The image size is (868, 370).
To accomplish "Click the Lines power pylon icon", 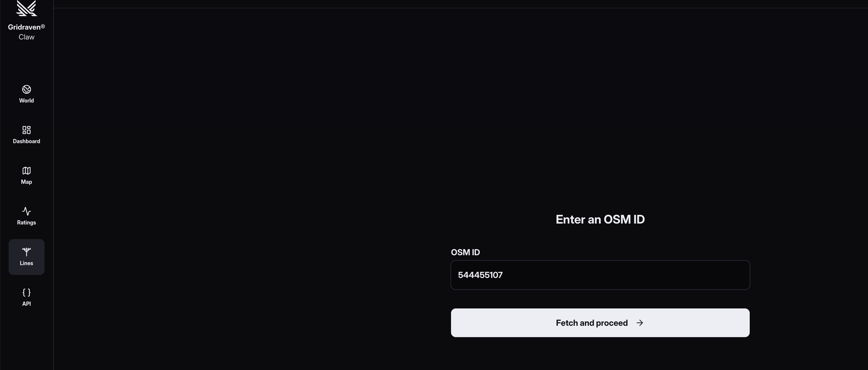I will (x=27, y=252).
